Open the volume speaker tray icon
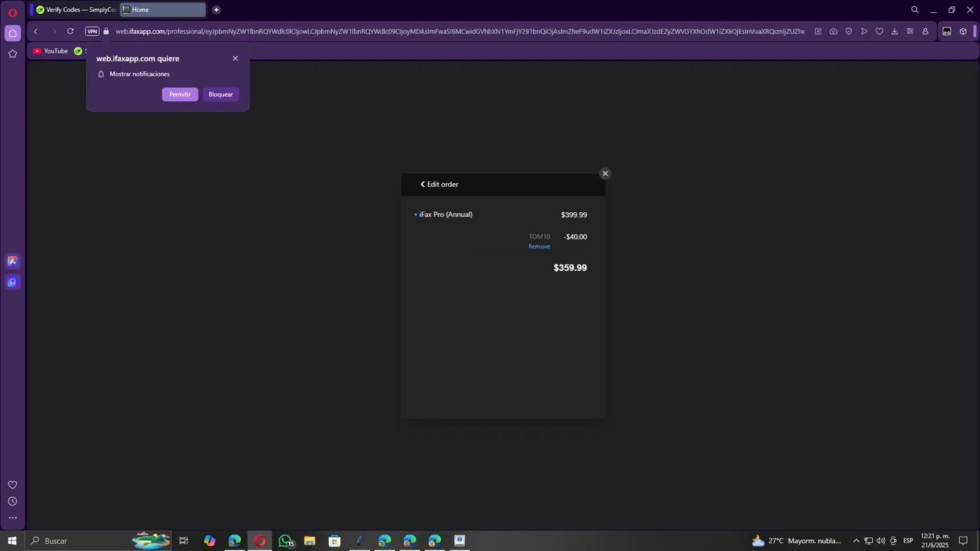Image resolution: width=980 pixels, height=551 pixels. [x=881, y=541]
